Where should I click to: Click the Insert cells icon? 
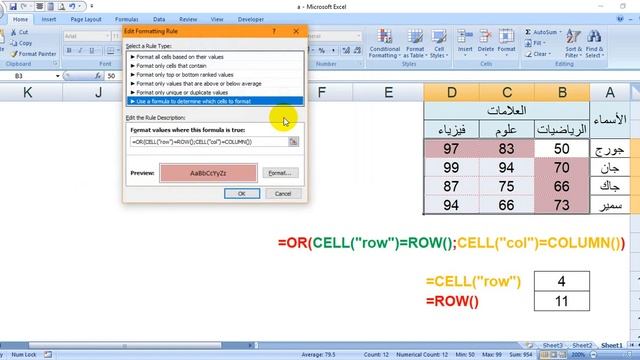(x=464, y=36)
